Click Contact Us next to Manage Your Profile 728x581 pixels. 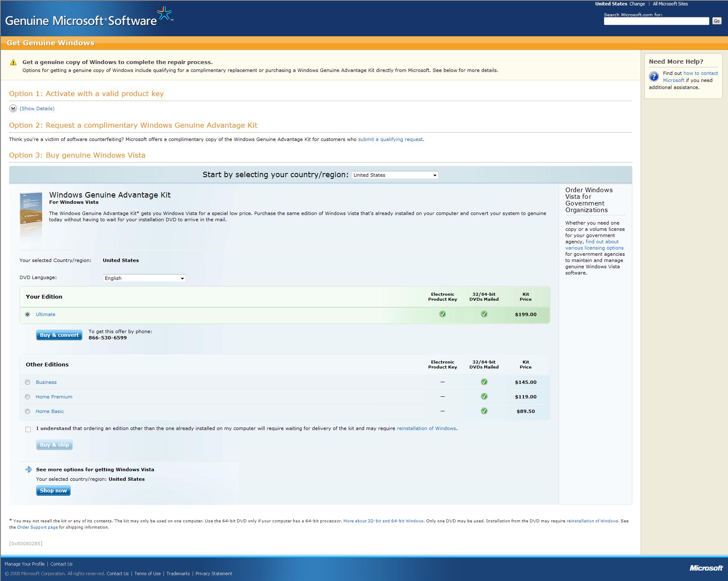pos(62,564)
